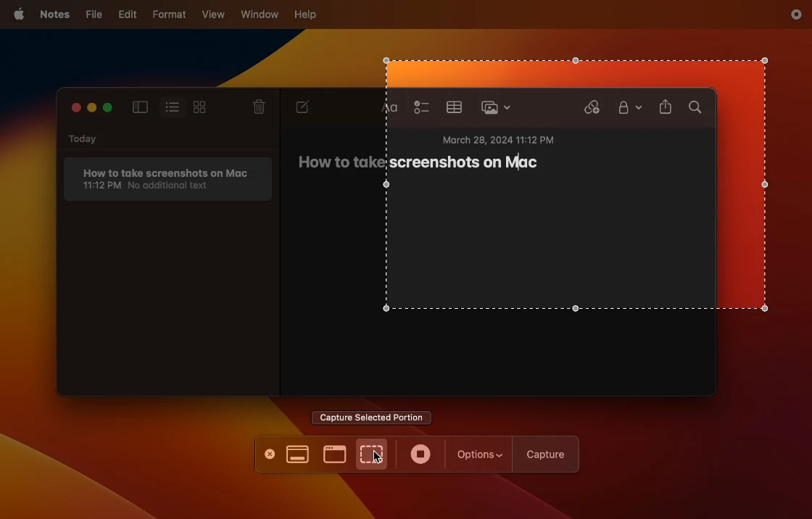Close the screenshot toolbar

[x=270, y=454]
